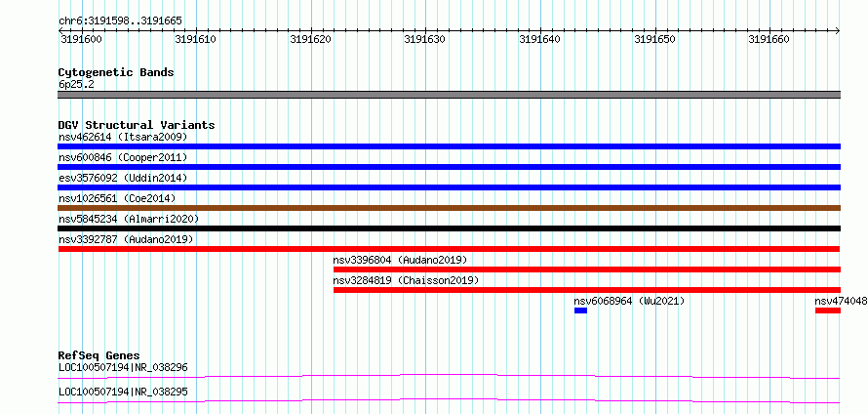Click the gray 6p25.2 cytogenetic band bar

tap(449, 95)
